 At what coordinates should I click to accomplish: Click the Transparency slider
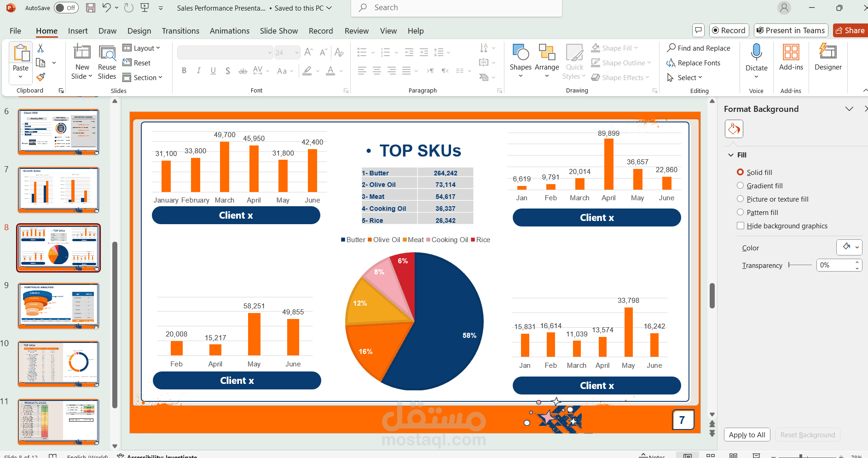[x=800, y=265]
